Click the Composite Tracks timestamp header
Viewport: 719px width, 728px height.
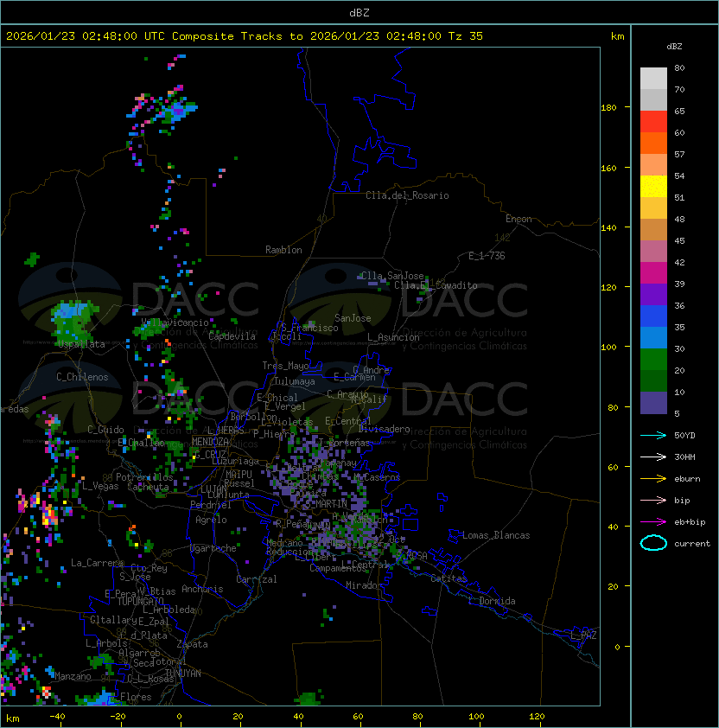(245, 36)
